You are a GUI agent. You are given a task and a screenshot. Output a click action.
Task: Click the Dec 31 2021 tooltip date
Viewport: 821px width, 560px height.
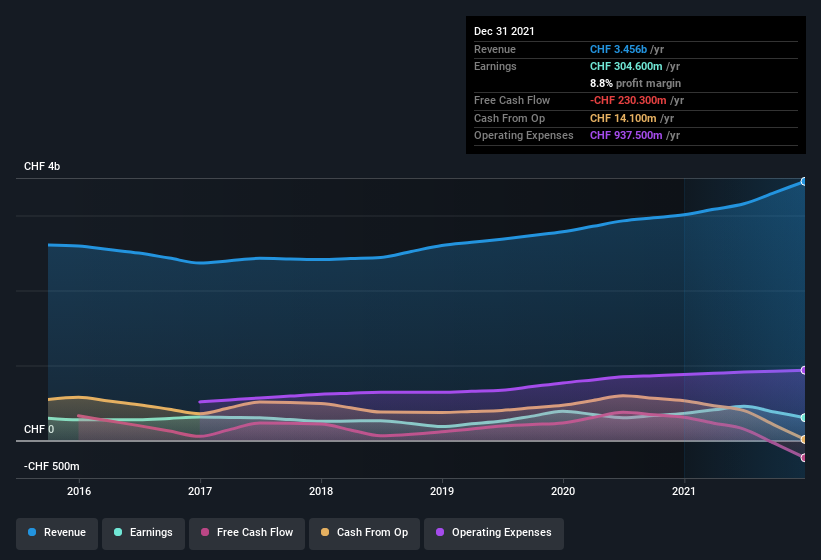coord(504,31)
